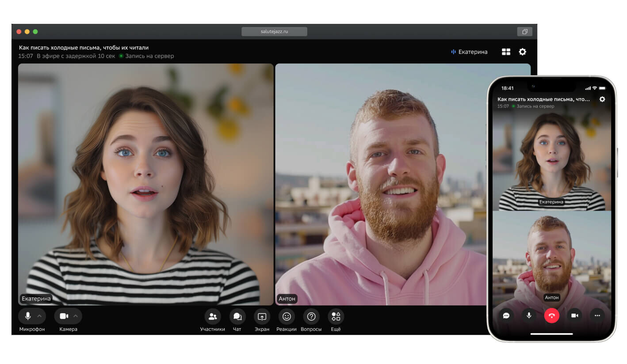Image resolution: width=627 pixels, height=364 pixels.
Task: Open the Реакции emoji reactions
Action: pos(287,316)
